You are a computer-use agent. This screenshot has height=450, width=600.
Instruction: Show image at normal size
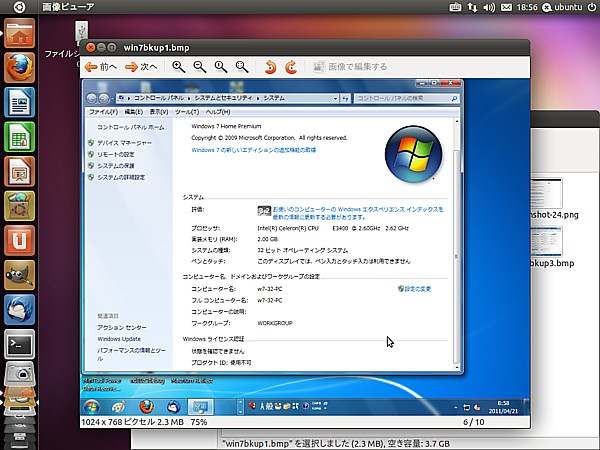click(x=221, y=67)
